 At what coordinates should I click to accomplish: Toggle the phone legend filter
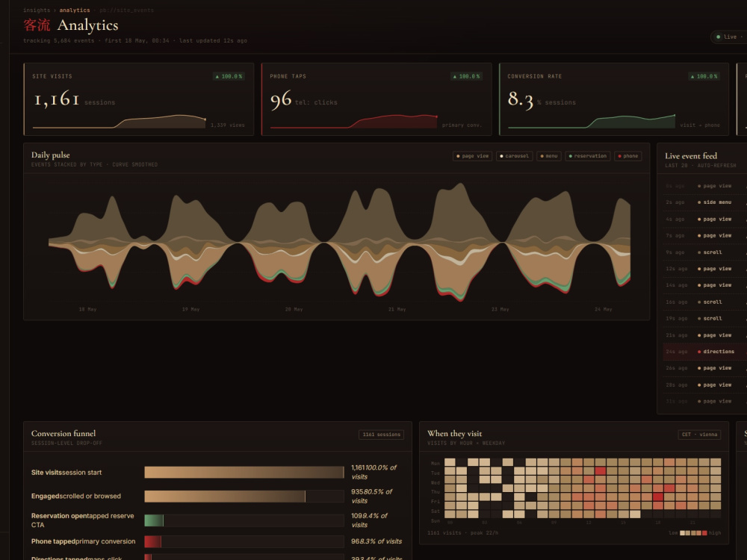click(x=628, y=156)
